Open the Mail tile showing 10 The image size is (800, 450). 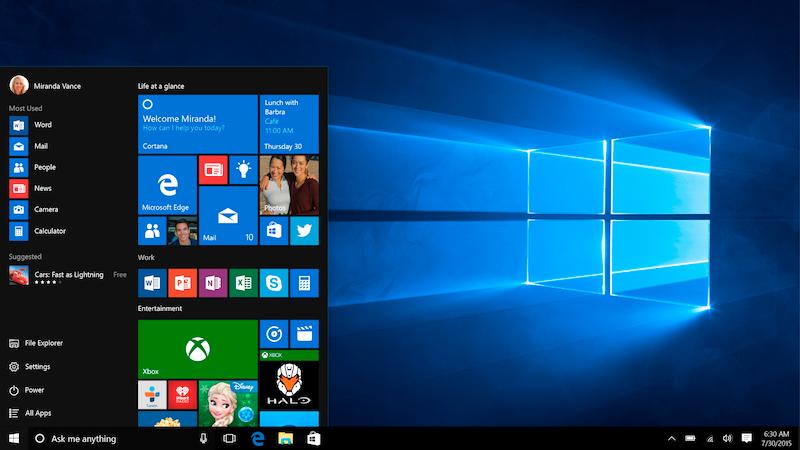tap(228, 216)
